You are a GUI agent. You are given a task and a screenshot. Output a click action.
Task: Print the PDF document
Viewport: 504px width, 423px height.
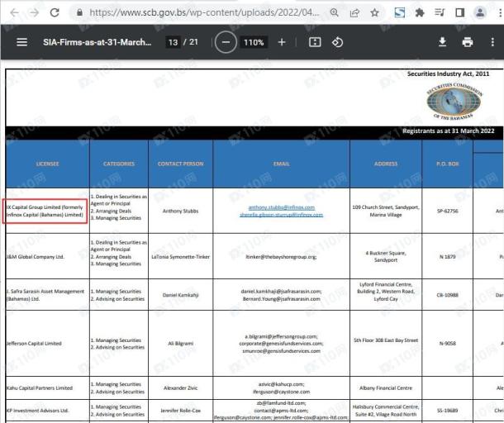click(x=468, y=42)
